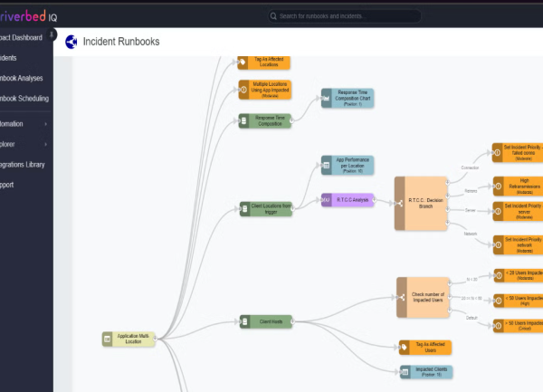This screenshot has width=543, height=392.
Task: Click the Client Locations from trigger output port
Action: 293,209
